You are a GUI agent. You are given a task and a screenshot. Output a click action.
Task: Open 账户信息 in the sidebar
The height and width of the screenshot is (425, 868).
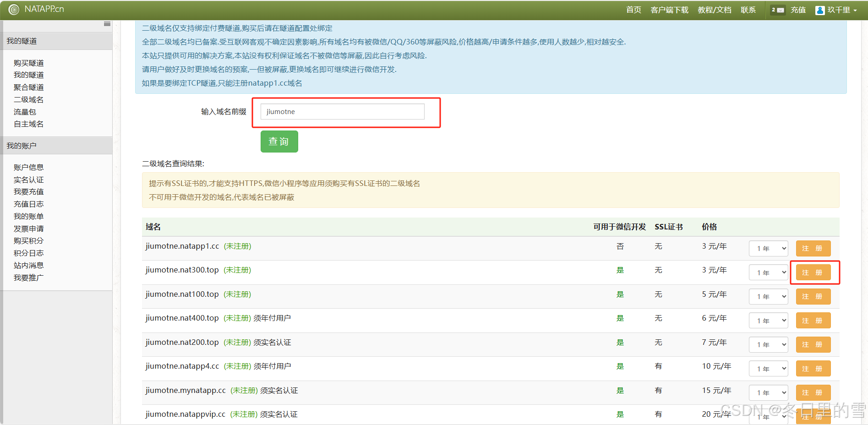pos(29,167)
